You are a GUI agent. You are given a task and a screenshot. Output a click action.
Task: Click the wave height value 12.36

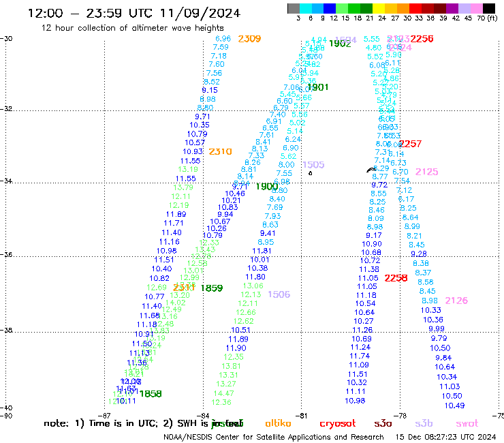(x=221, y=403)
